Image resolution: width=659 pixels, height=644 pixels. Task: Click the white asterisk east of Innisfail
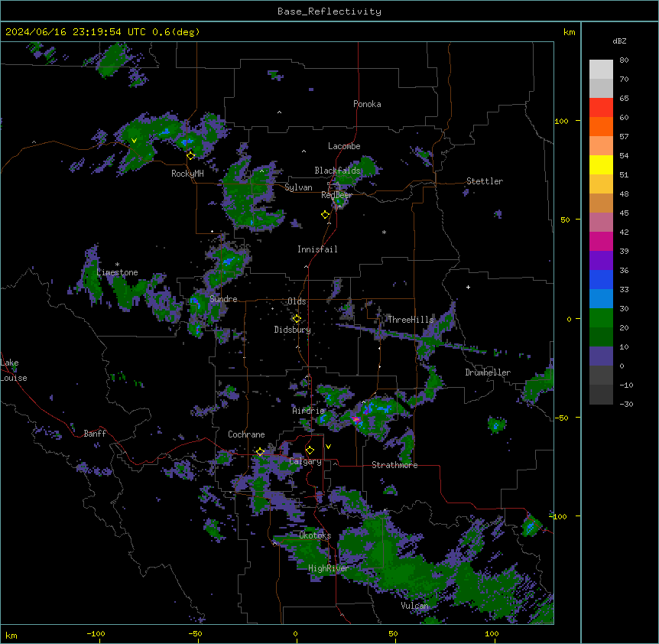coord(384,232)
